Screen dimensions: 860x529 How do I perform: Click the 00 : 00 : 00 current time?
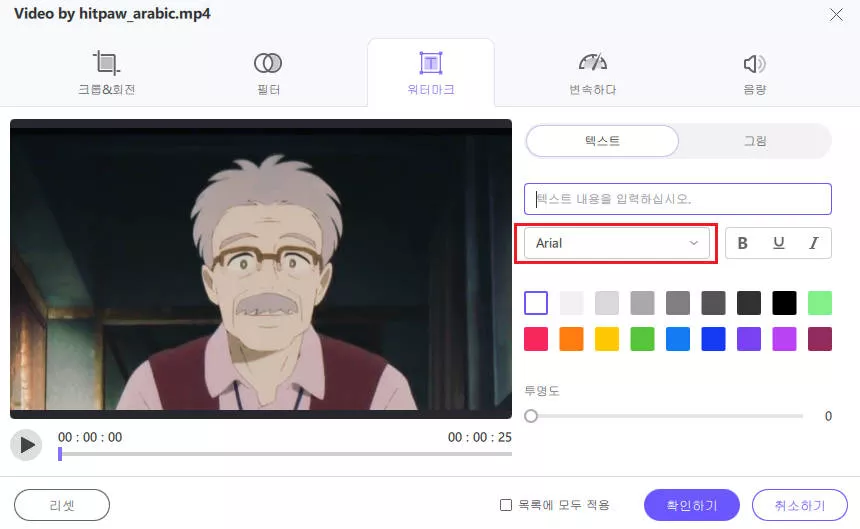coord(90,437)
